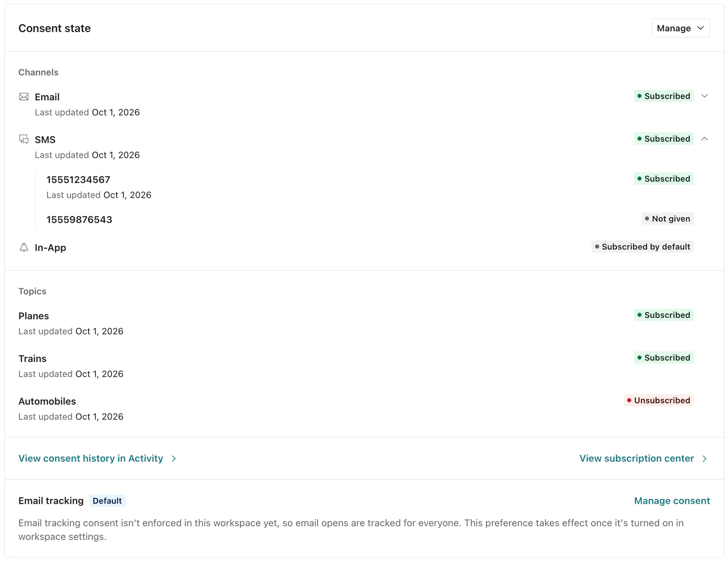
Task: Open the Manage dropdown menu
Action: (x=680, y=28)
